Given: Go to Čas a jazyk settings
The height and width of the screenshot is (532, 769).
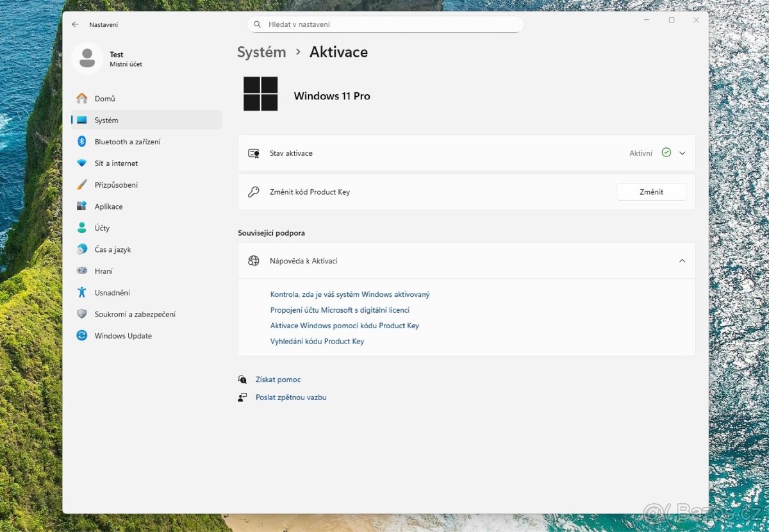Looking at the screenshot, I should 112,249.
